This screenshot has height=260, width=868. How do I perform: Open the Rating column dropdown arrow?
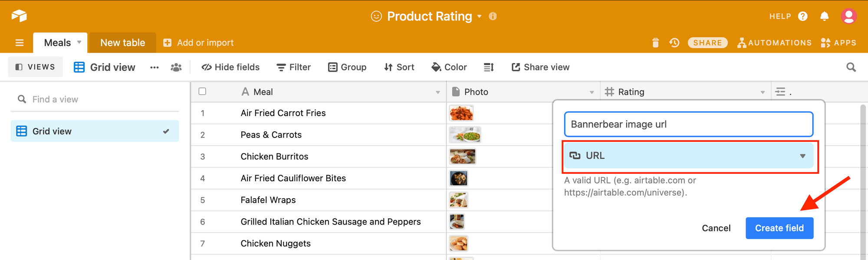click(763, 92)
